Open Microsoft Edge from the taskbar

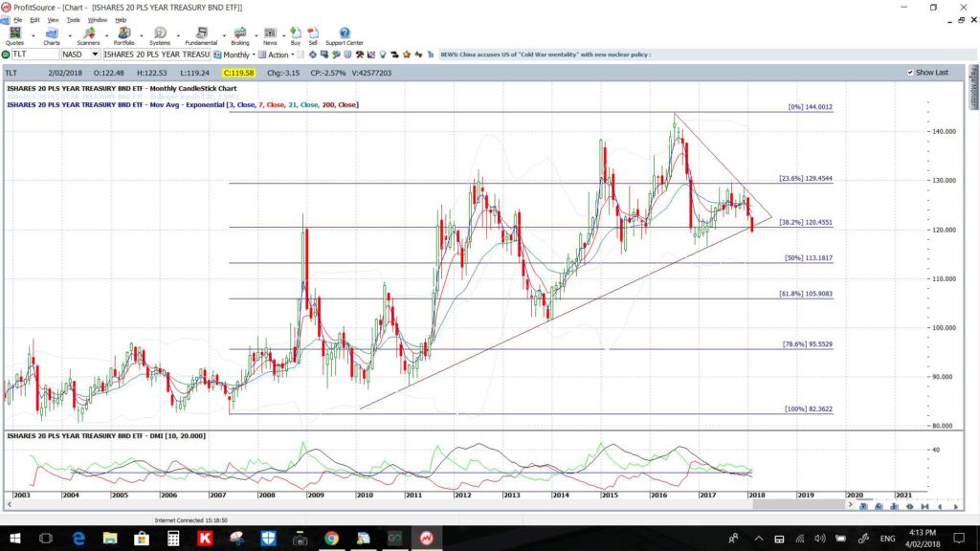(78, 538)
